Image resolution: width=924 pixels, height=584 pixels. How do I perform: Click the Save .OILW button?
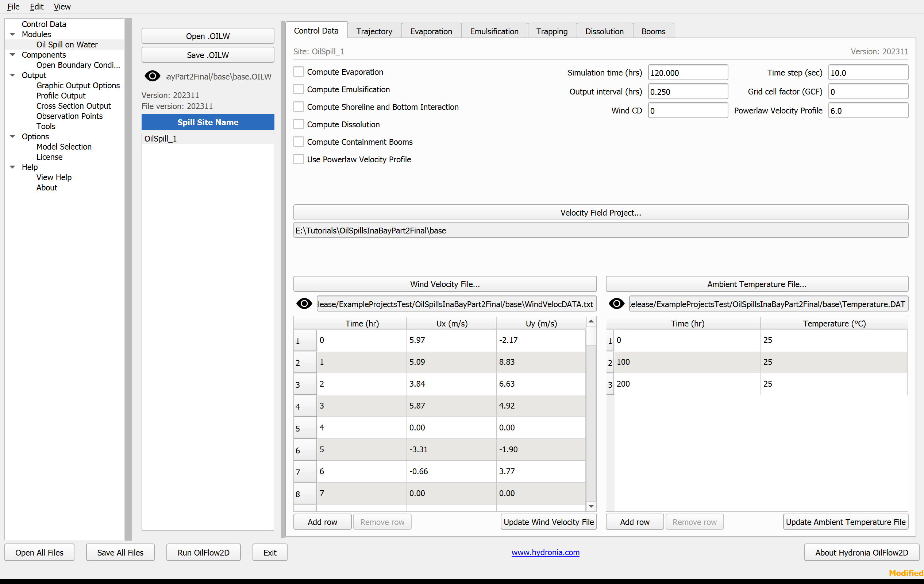coord(208,55)
